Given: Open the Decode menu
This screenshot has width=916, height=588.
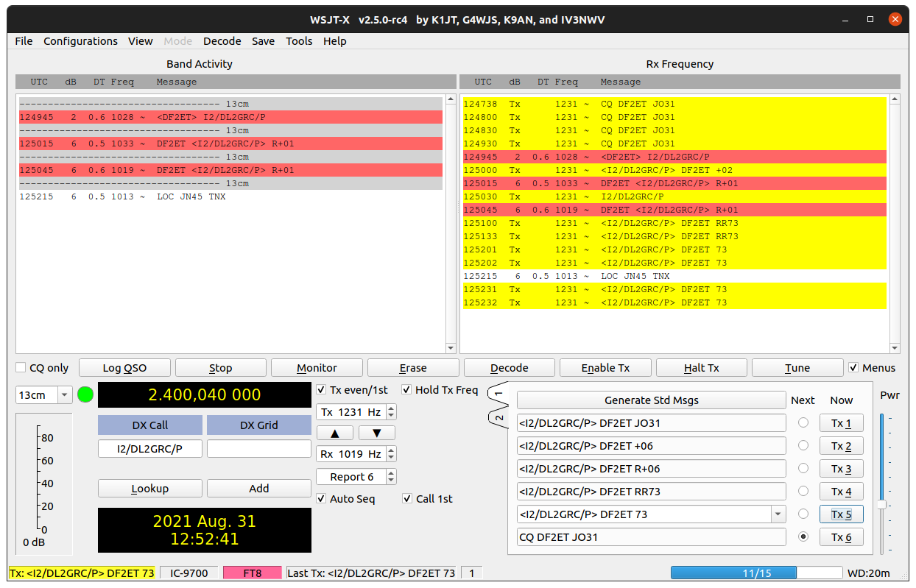Looking at the screenshot, I should (222, 41).
